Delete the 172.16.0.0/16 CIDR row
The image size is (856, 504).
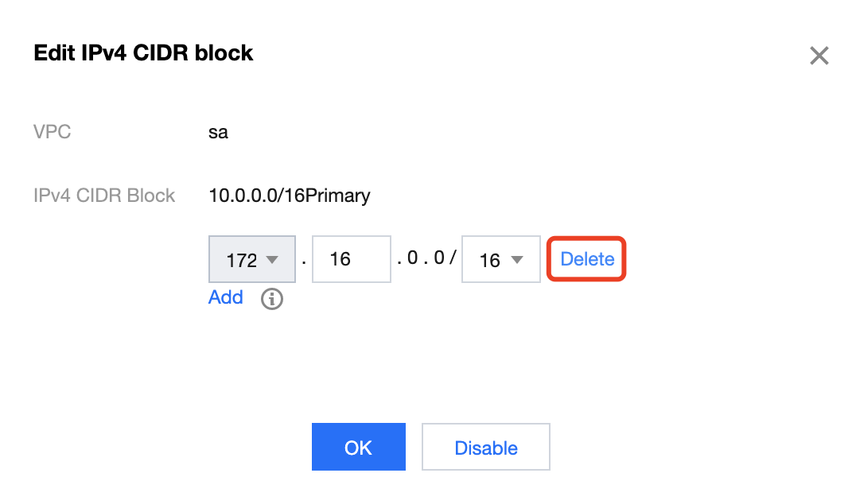587,259
